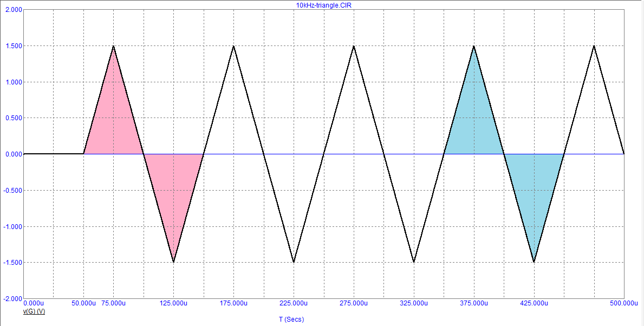Click the 0.000u time label
This screenshot has height=326, width=644.
coord(34,303)
